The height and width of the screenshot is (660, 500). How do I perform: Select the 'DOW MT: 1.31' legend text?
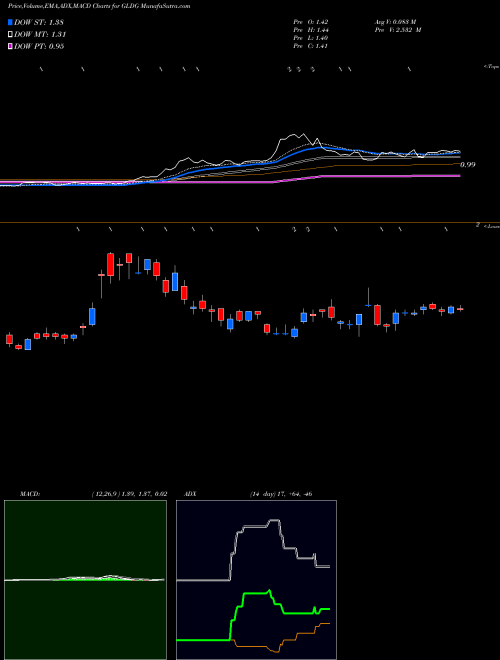pos(40,35)
